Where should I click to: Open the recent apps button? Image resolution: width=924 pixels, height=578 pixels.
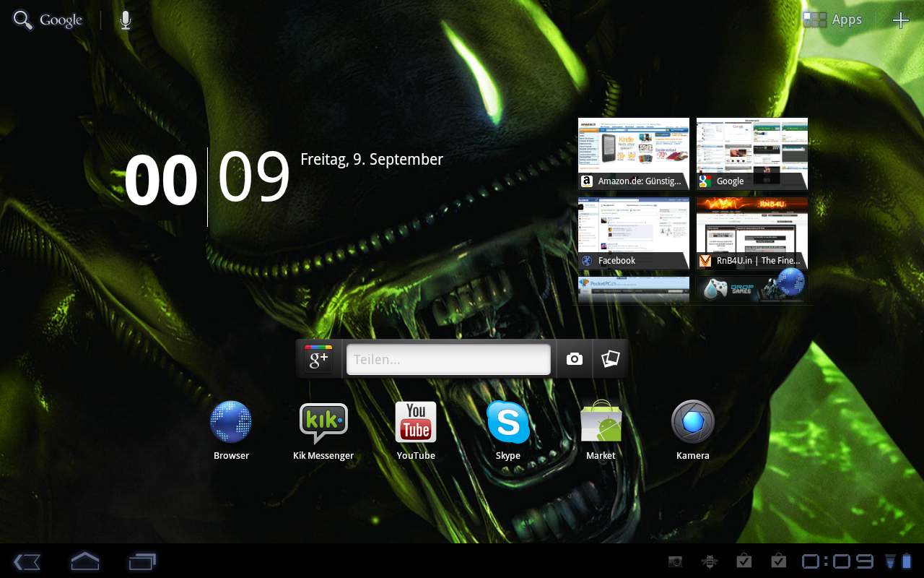click(142, 561)
